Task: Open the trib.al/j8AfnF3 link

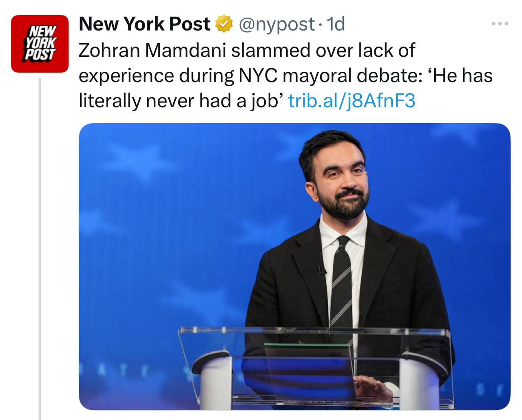Action: point(352,101)
